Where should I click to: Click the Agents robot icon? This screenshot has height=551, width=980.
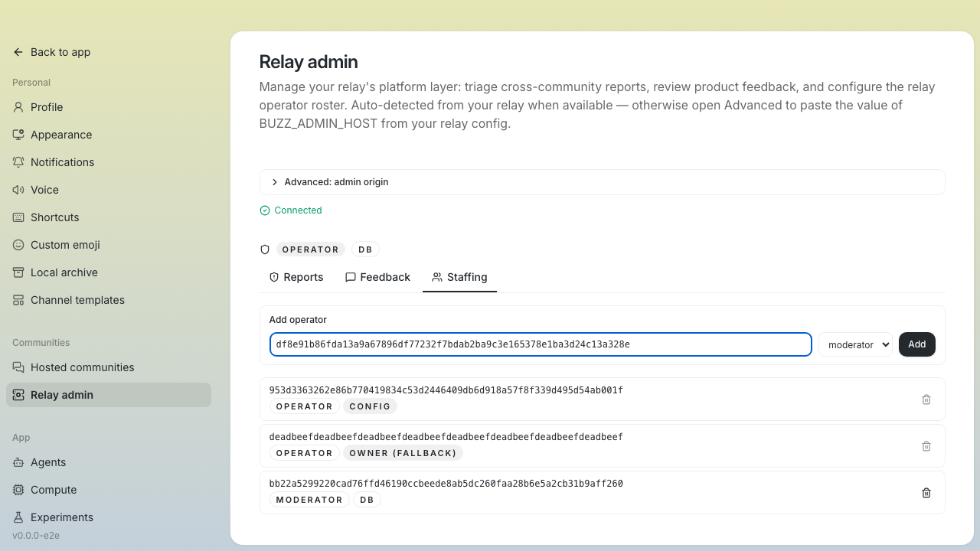click(18, 462)
